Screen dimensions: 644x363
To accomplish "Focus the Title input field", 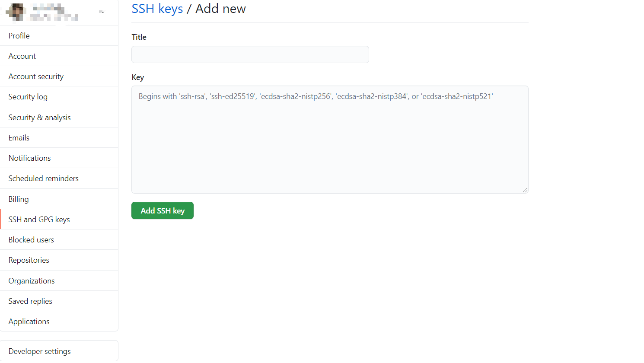I will pyautogui.click(x=250, y=54).
